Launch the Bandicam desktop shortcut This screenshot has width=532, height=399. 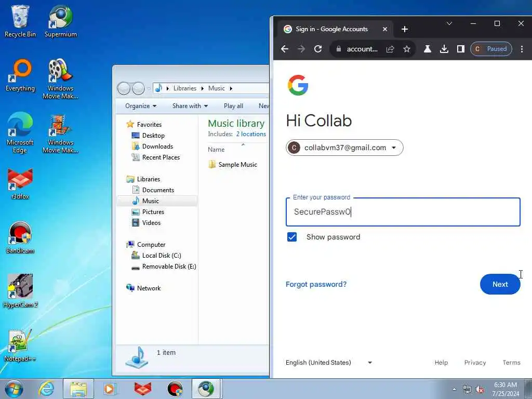point(20,237)
